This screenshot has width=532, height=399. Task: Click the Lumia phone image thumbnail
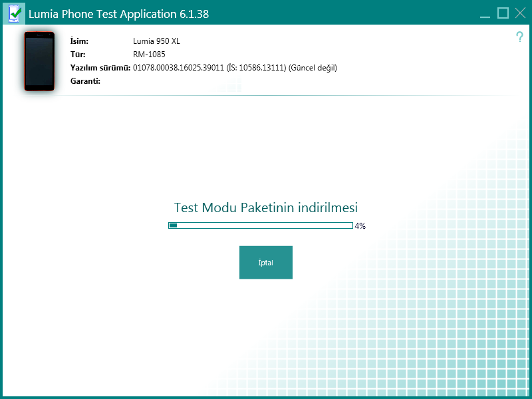pyautogui.click(x=39, y=61)
